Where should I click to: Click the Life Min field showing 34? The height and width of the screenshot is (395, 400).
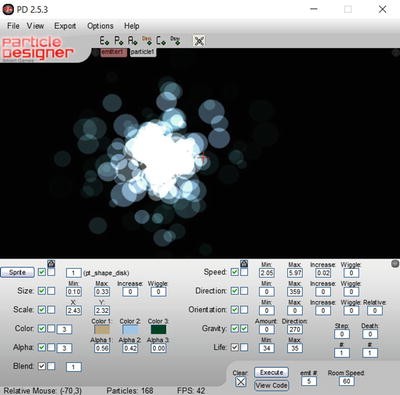pyautogui.click(x=267, y=348)
